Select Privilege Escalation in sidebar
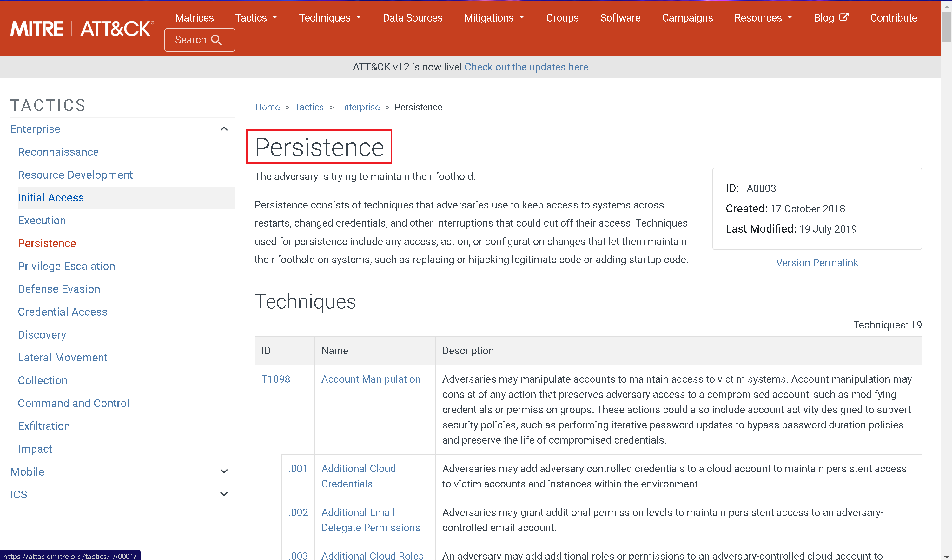The image size is (952, 560). tap(67, 266)
